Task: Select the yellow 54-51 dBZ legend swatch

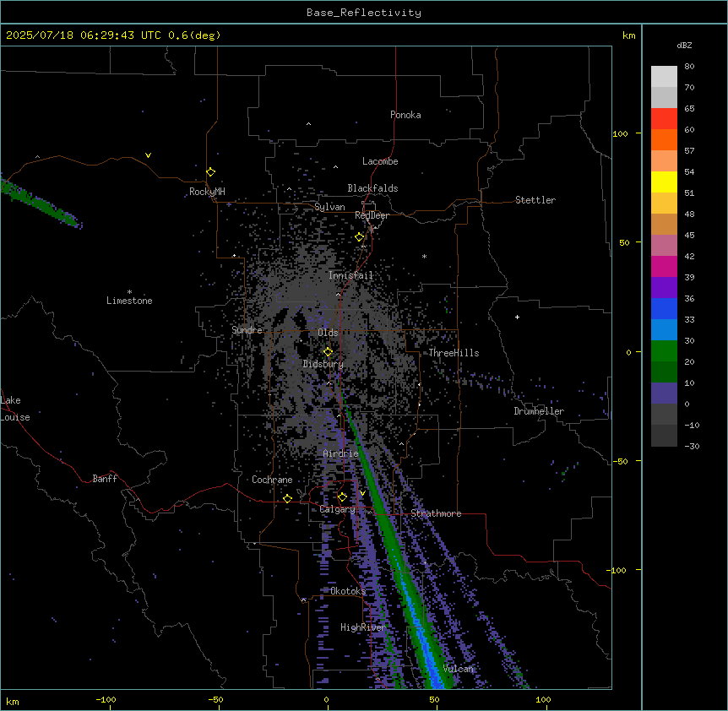Action: pyautogui.click(x=664, y=182)
